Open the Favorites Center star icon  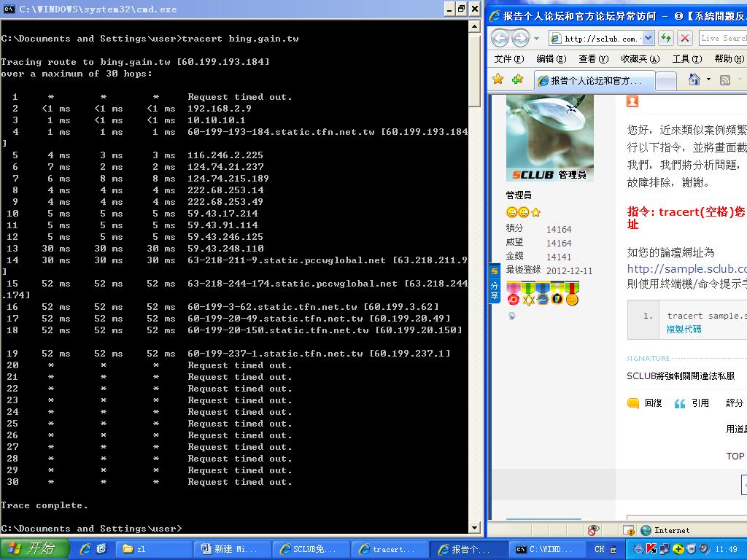pyautogui.click(x=498, y=79)
